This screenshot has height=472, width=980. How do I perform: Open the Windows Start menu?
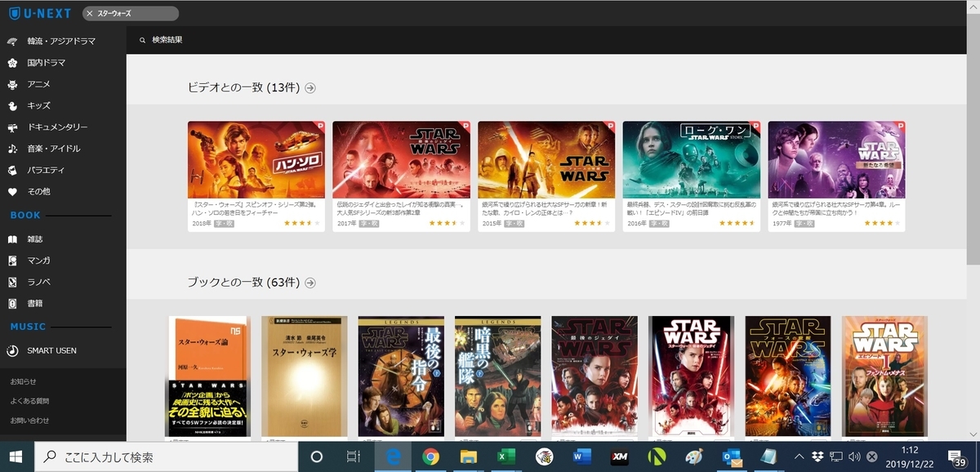[x=17, y=456]
